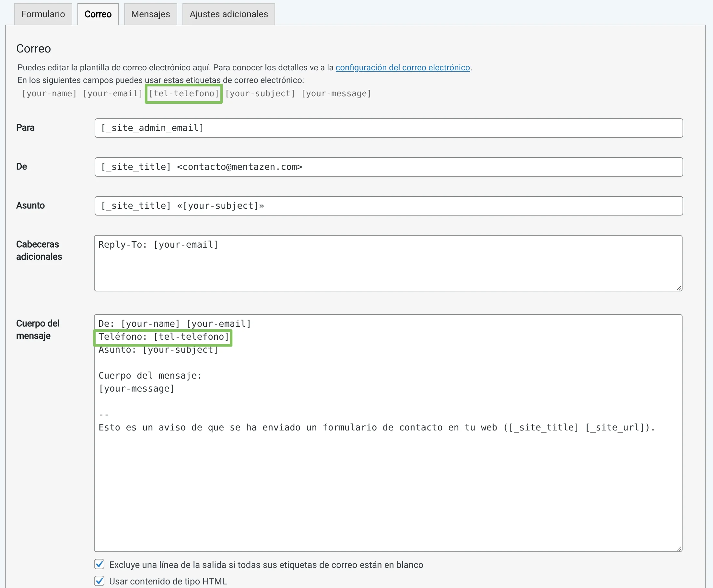Click the [your-email] mail tag
The width and height of the screenshot is (713, 588).
113,93
